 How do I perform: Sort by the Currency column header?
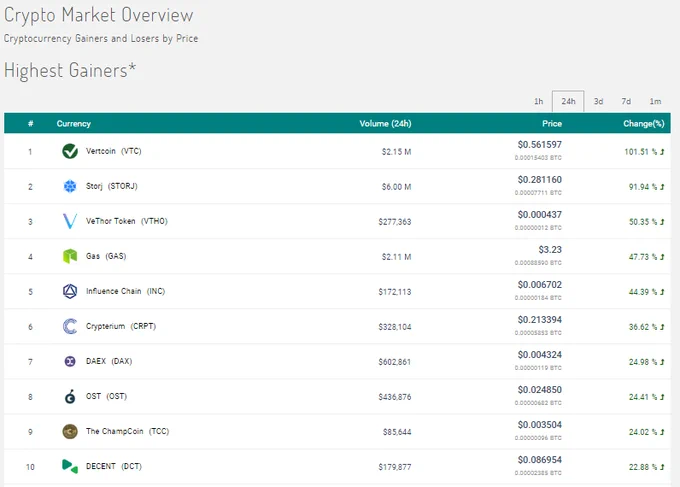[74, 124]
